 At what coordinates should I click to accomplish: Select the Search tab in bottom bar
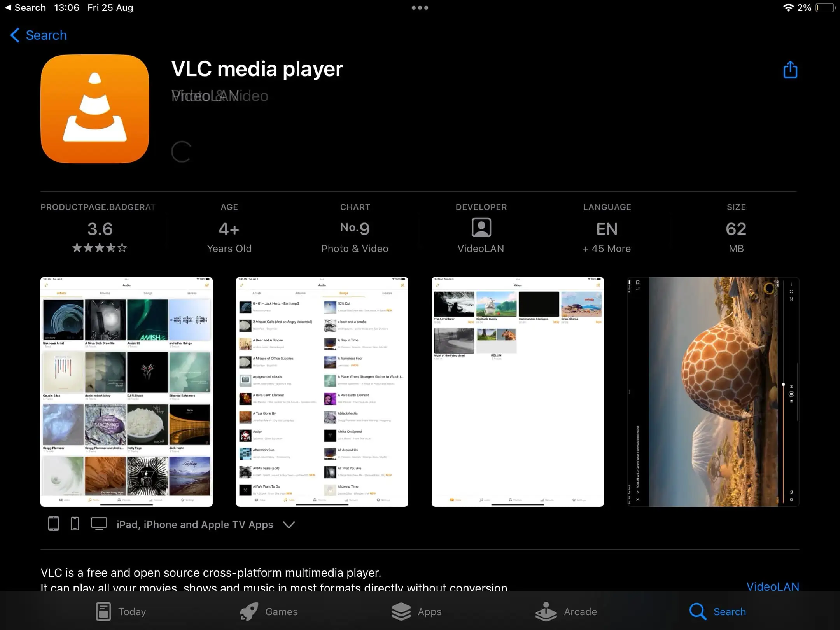(717, 611)
